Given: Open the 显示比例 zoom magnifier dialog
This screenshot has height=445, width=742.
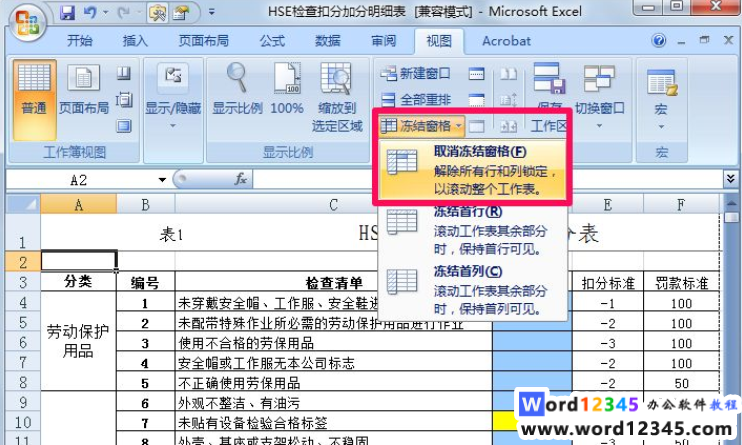Looking at the screenshot, I should pos(237,90).
